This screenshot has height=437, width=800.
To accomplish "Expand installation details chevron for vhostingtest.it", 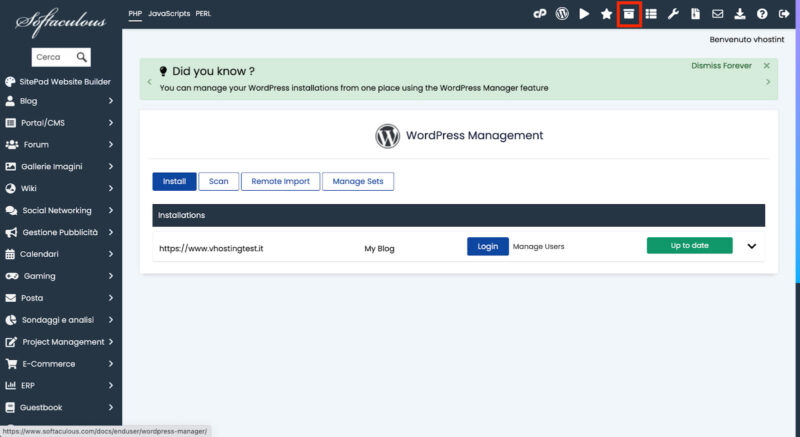I will 752,246.
